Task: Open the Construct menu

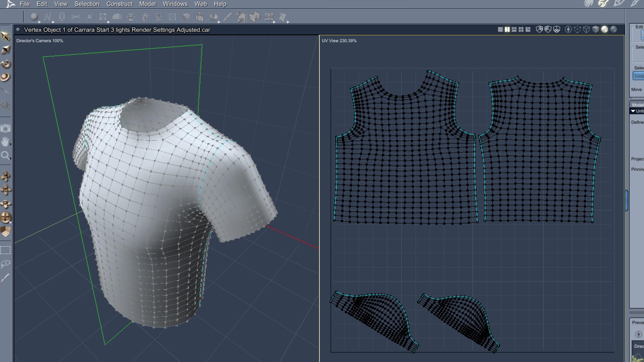Action: click(x=119, y=4)
